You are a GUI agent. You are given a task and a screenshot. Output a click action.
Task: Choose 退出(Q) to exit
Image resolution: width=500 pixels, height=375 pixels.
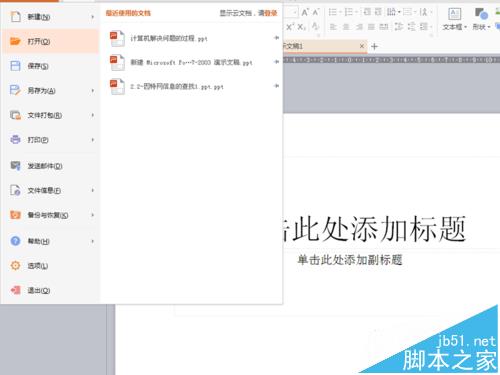click(x=50, y=290)
